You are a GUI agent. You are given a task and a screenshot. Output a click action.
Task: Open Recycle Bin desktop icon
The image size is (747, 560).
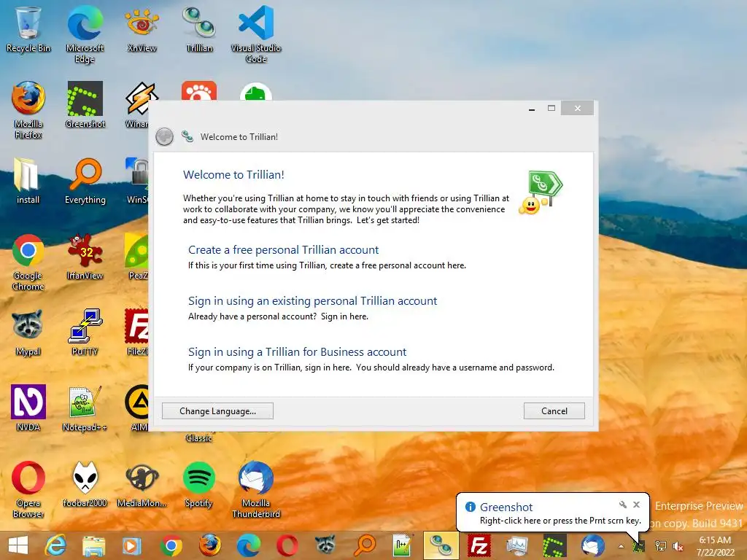click(28, 29)
